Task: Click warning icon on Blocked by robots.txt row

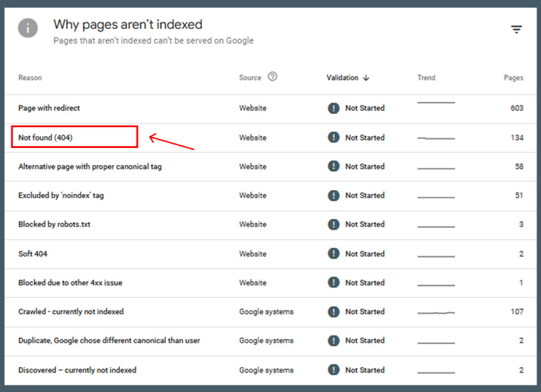Action: click(x=333, y=225)
